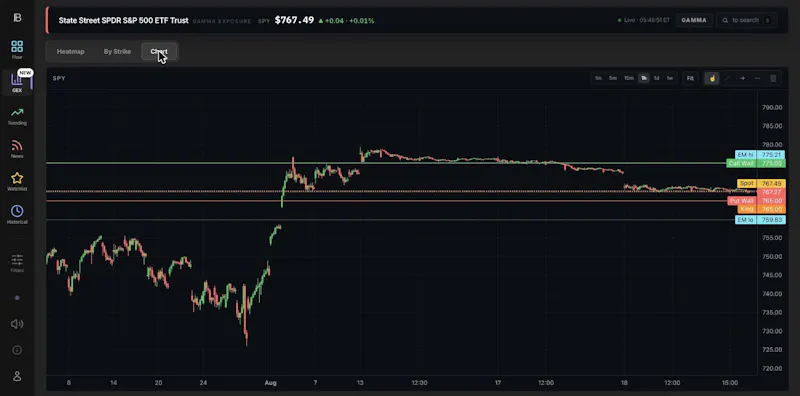
Task: Select the 5m timeframe
Action: pos(613,78)
